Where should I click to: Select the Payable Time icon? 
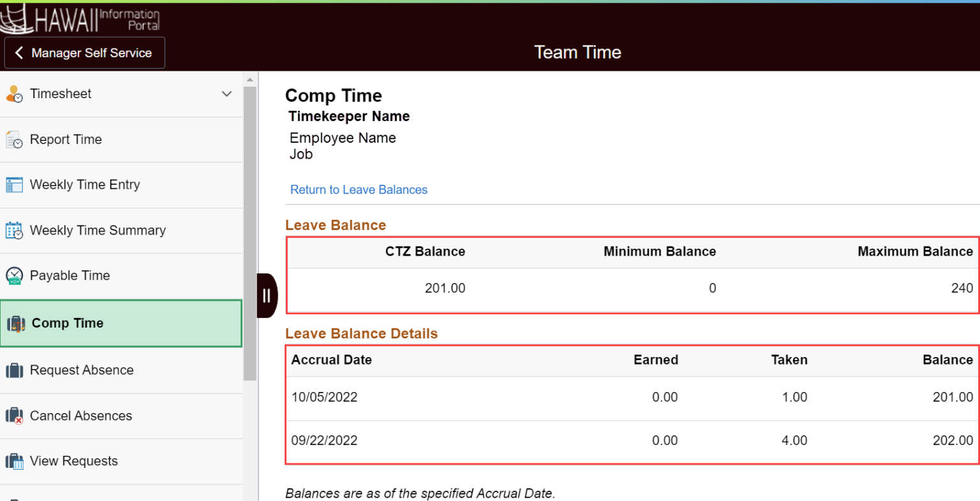[x=14, y=275]
